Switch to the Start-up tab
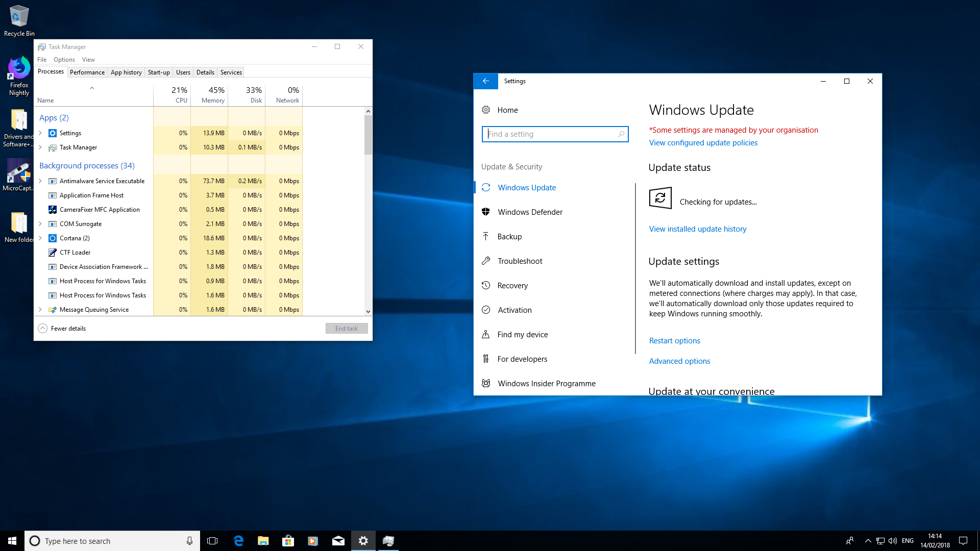The width and height of the screenshot is (980, 551). pyautogui.click(x=159, y=72)
